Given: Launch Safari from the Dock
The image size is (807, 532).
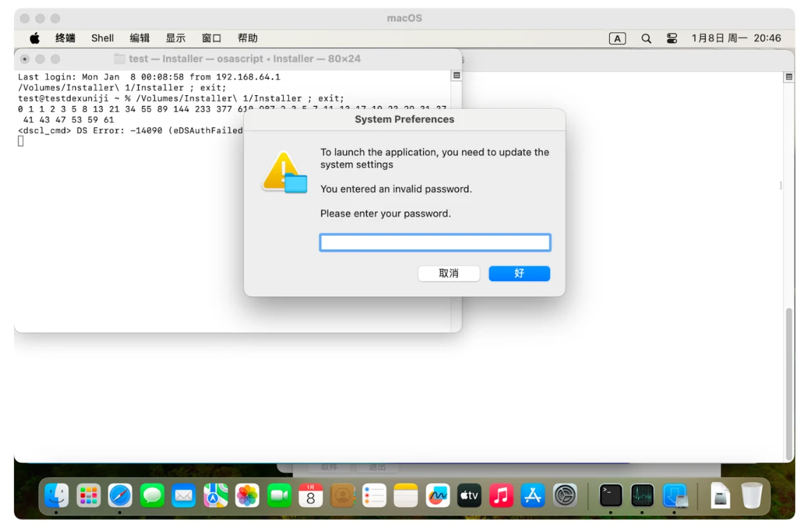Looking at the screenshot, I should coord(120,495).
